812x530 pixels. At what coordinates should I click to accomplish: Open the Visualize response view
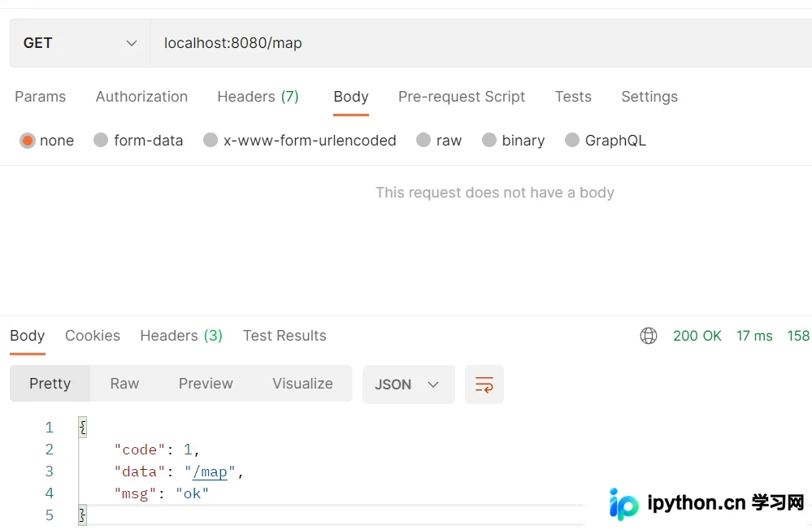[302, 384]
